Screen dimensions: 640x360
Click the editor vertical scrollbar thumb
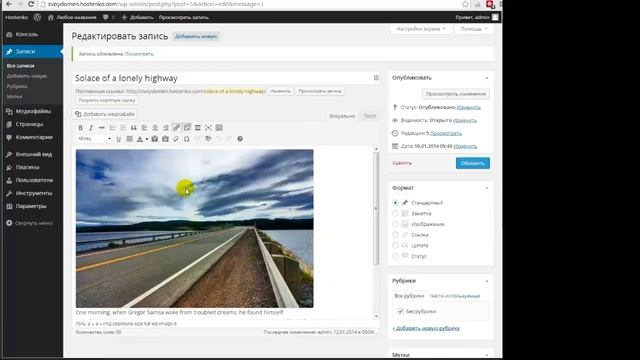[x=376, y=209]
